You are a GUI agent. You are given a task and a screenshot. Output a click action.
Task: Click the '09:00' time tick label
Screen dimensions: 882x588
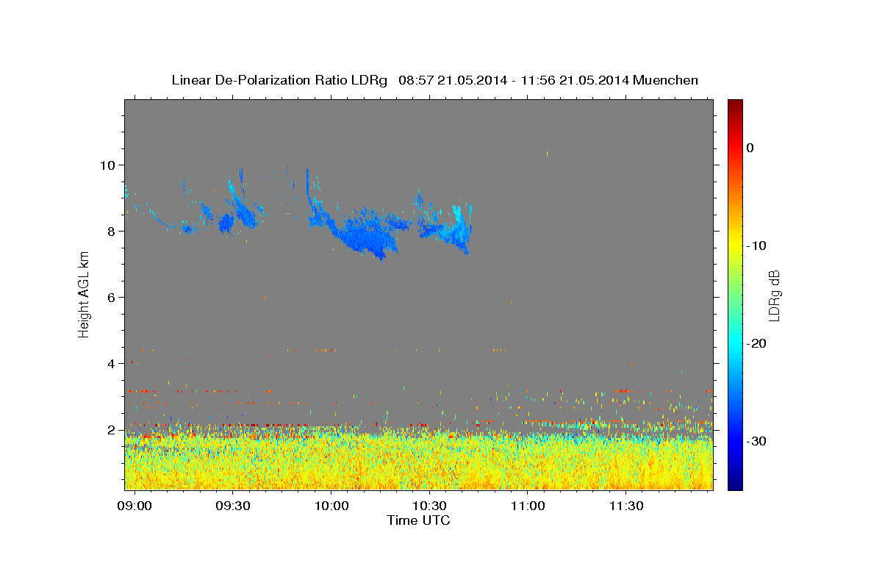(x=135, y=507)
